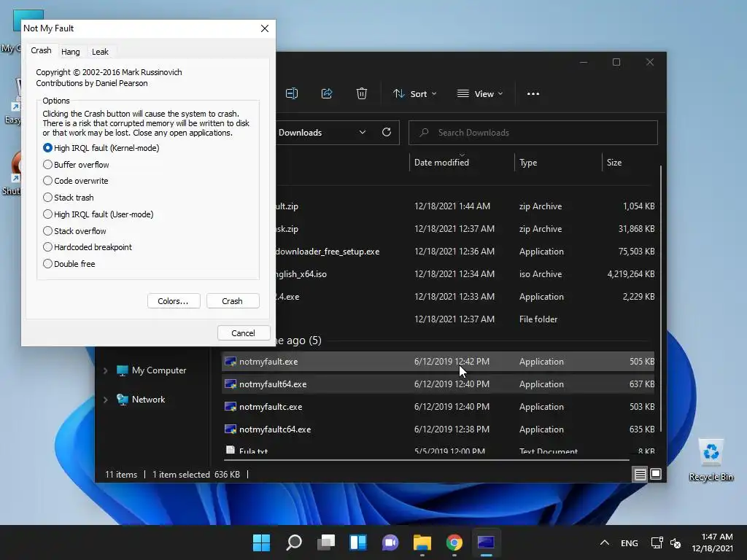Click the notmyfault.exe application icon
The image size is (747, 560).
click(x=231, y=362)
